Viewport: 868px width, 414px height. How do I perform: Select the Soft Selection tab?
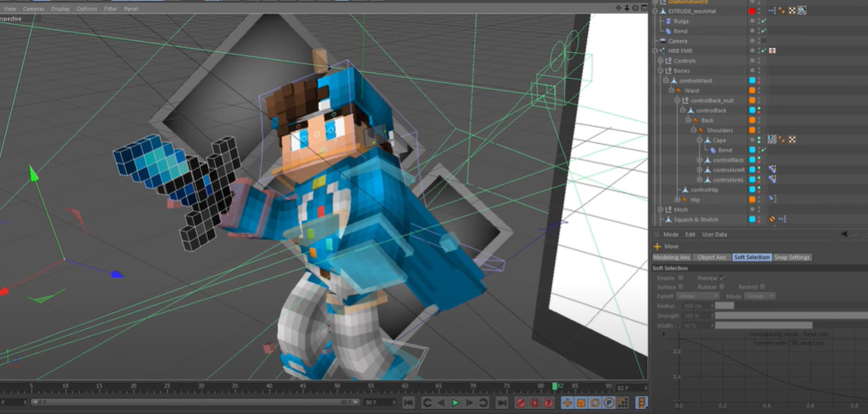pos(751,257)
